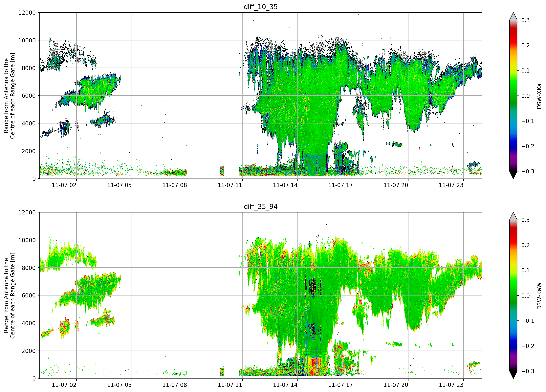This screenshot has width=546, height=392.
Task: Click the 11-07 14 x-tick under diff_35_94
Action: click(x=285, y=385)
